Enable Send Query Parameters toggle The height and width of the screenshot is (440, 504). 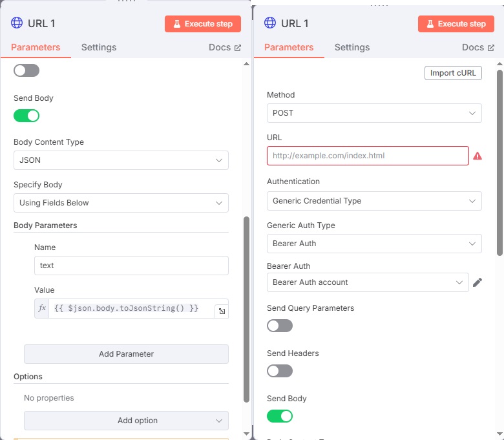tap(280, 326)
